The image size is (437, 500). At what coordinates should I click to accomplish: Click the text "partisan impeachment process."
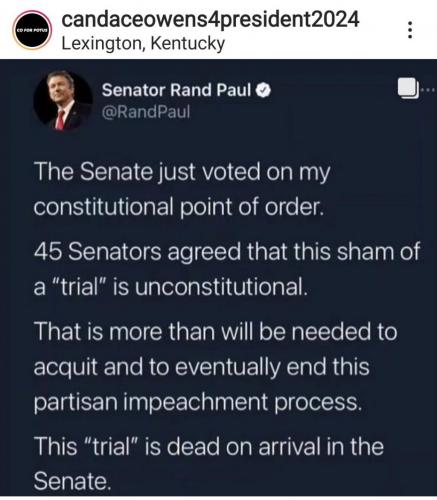click(x=198, y=402)
